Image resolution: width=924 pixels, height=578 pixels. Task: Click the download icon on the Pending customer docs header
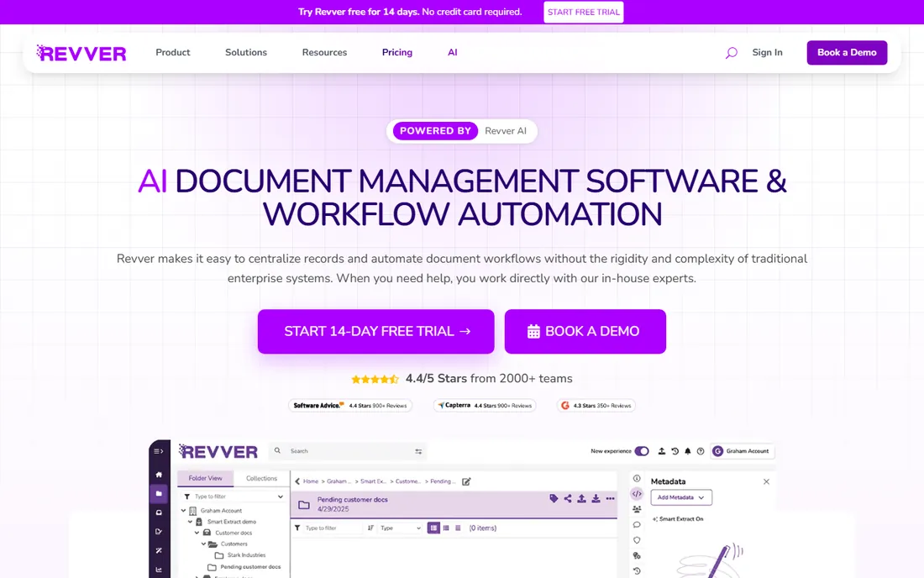(596, 498)
